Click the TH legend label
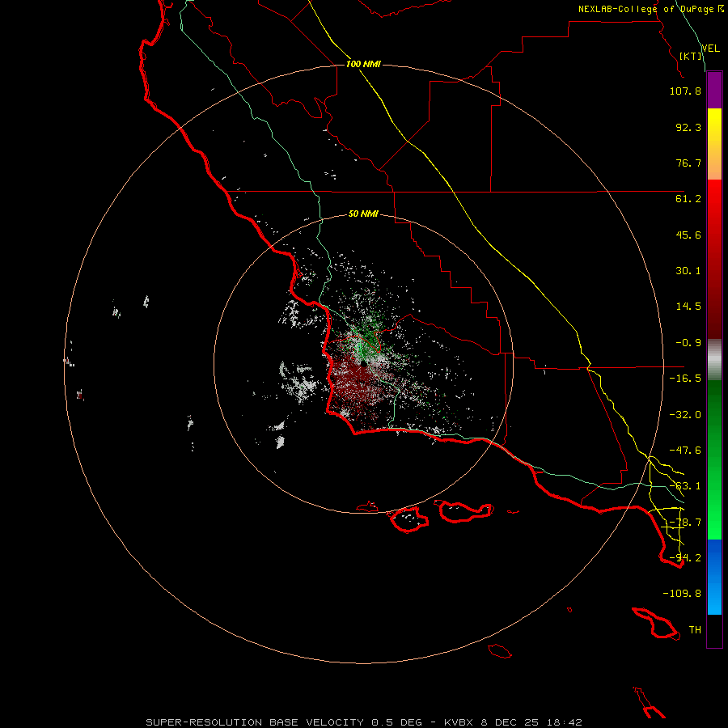Image resolution: width=728 pixels, height=728 pixels. pyautogui.click(x=695, y=630)
